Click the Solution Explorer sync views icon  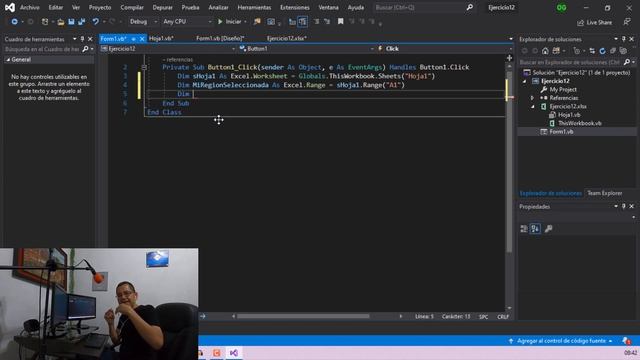592,51
